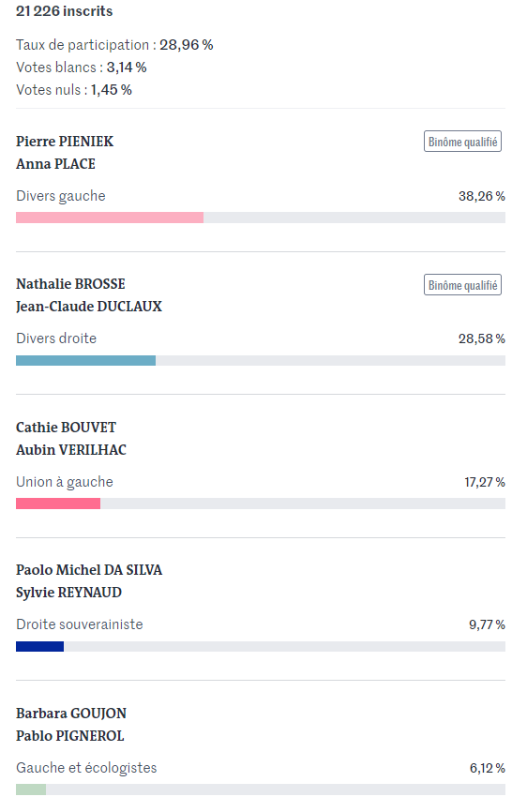
Task: Click the 38,26 % score value
Action: 481,196
